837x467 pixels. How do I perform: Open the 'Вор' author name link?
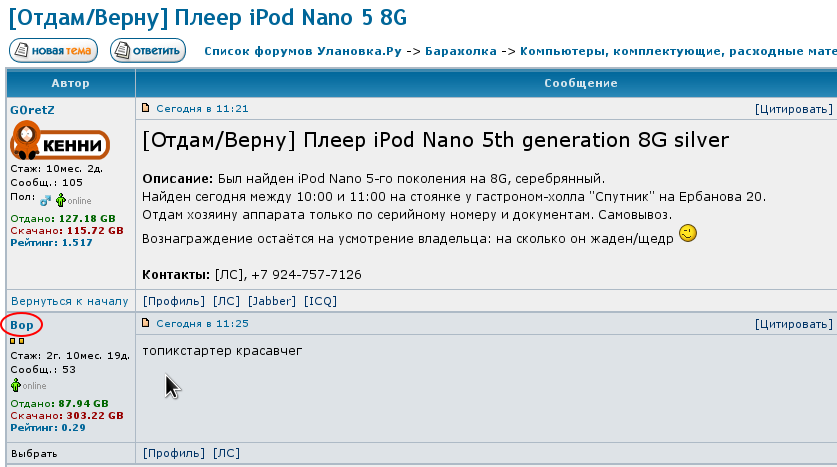(22, 325)
